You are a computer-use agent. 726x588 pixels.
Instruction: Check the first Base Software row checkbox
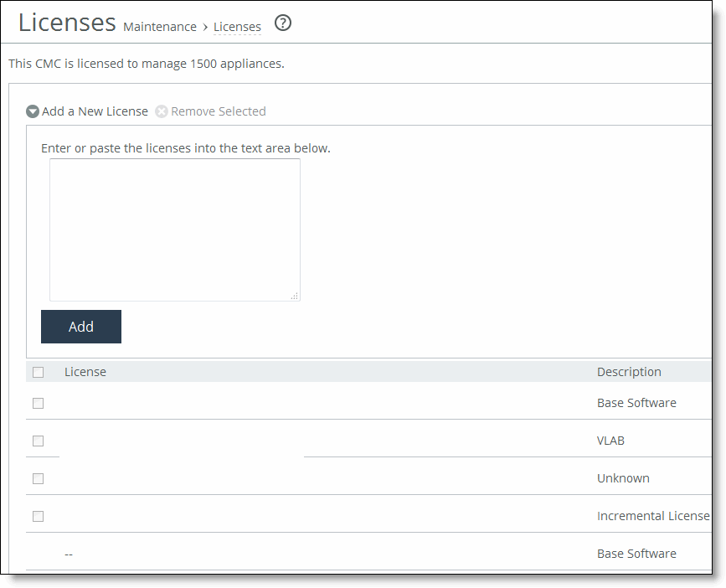[x=39, y=403]
